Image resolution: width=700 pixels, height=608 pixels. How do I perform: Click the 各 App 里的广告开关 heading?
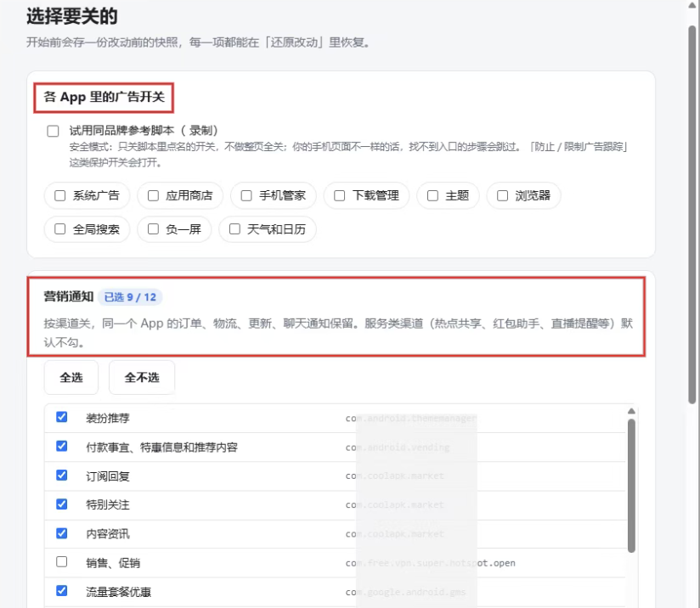(x=104, y=97)
